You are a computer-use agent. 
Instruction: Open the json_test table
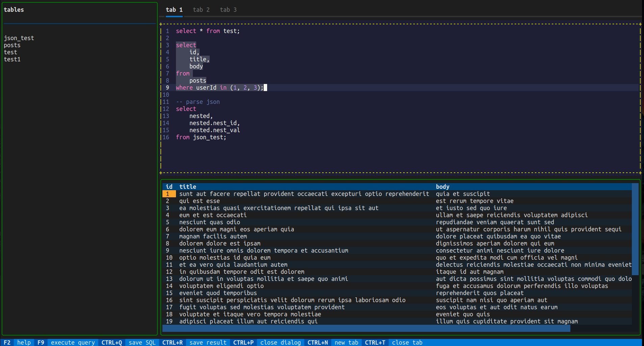tap(19, 38)
